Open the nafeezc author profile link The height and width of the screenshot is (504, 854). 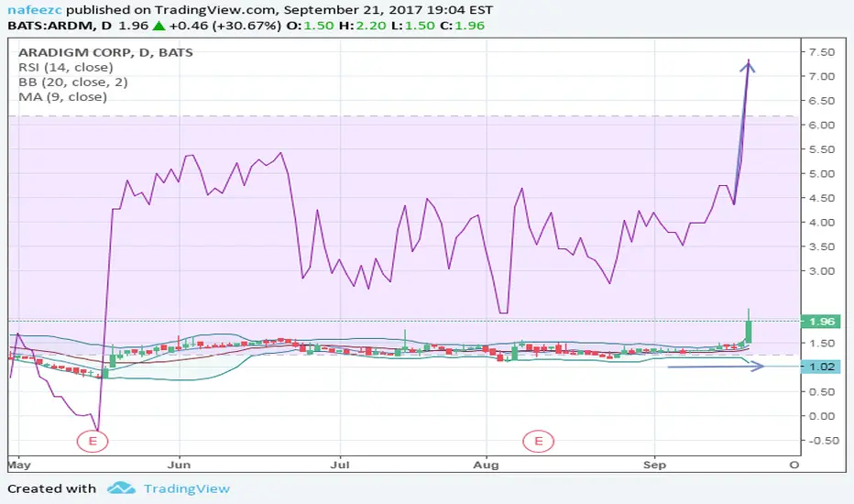34,10
